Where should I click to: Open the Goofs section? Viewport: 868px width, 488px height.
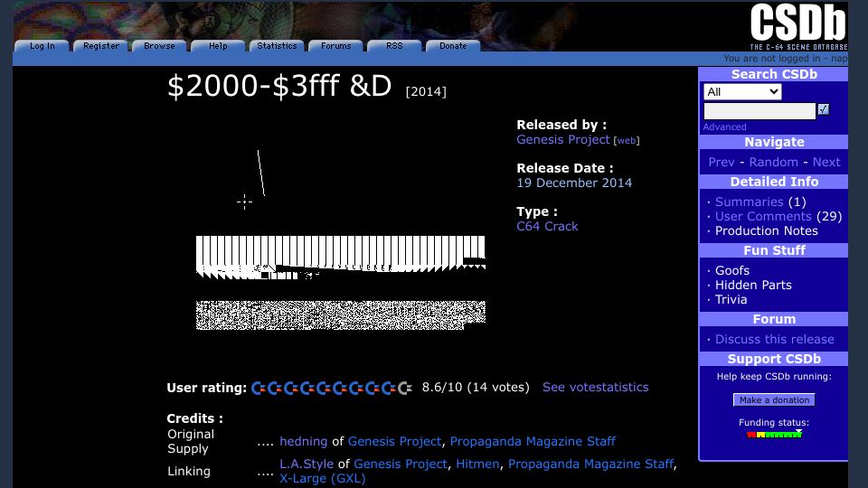pos(731,270)
